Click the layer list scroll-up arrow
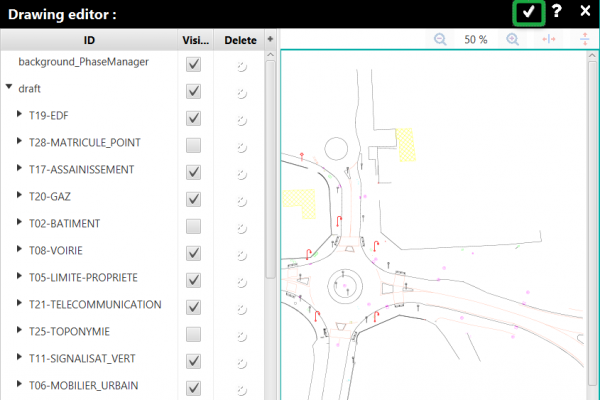This screenshot has width=600, height=400. (x=271, y=55)
